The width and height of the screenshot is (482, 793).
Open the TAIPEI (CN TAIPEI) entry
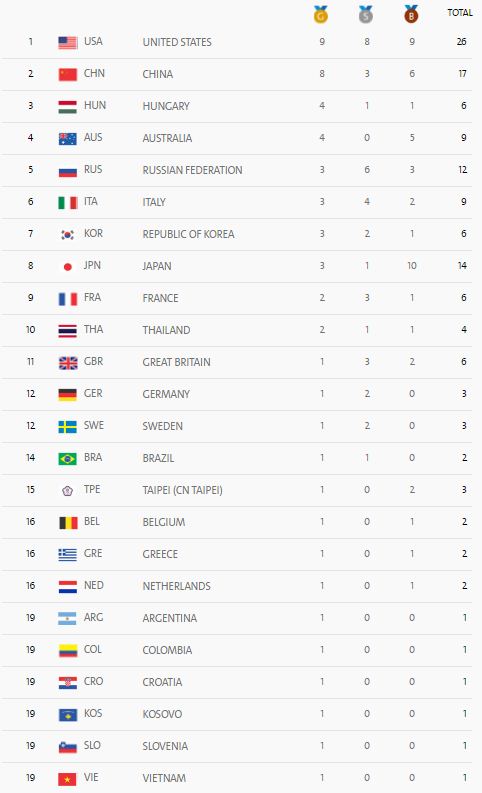tap(182, 490)
